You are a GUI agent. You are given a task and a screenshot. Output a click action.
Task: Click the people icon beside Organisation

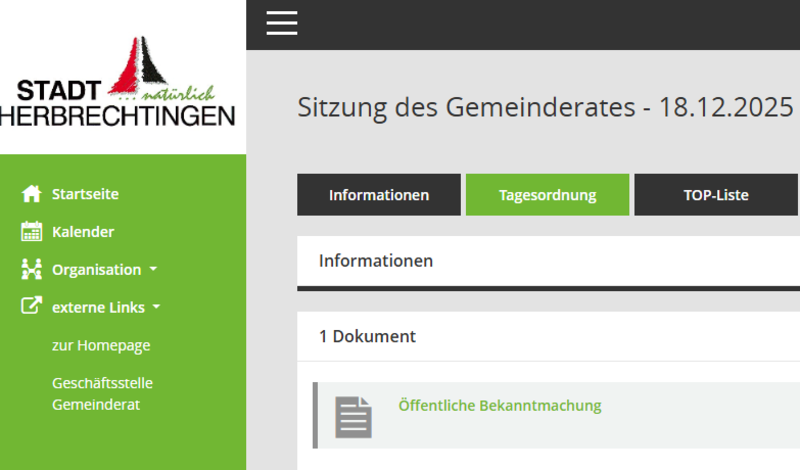pos(32,270)
